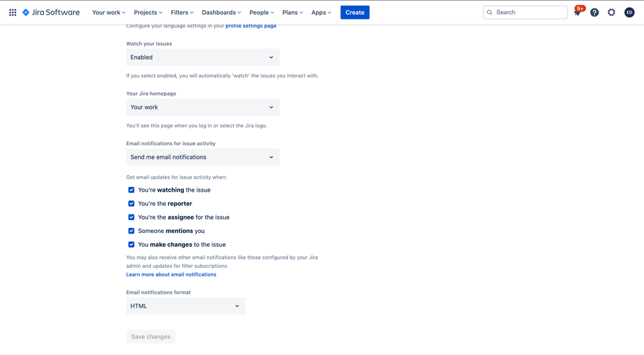The image size is (644, 355).
Task: Open the Apps menu
Action: click(321, 12)
